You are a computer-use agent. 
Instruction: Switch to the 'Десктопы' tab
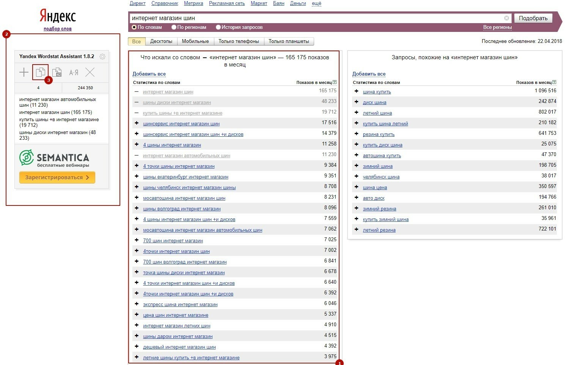coord(161,41)
